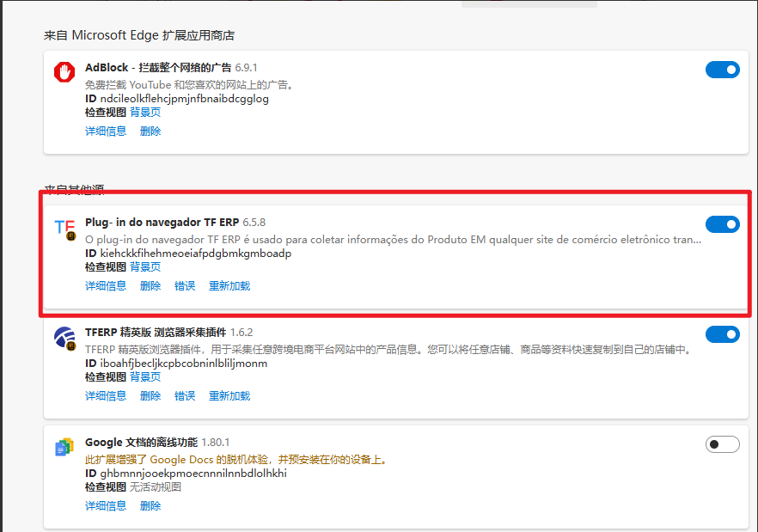758x532 pixels.
Task: View 错误 for TFERP 精英版 plugin
Action: click(x=185, y=395)
